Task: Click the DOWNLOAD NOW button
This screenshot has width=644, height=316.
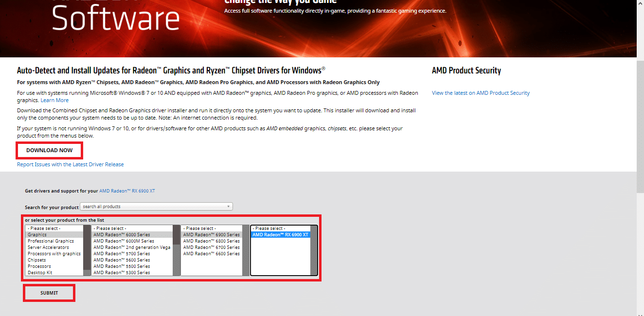Action: pos(49,150)
